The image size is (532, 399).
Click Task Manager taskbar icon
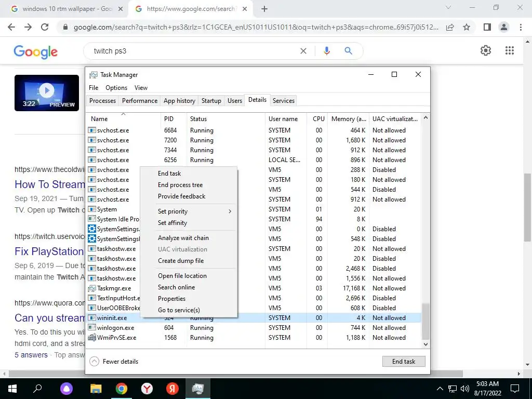(x=198, y=389)
